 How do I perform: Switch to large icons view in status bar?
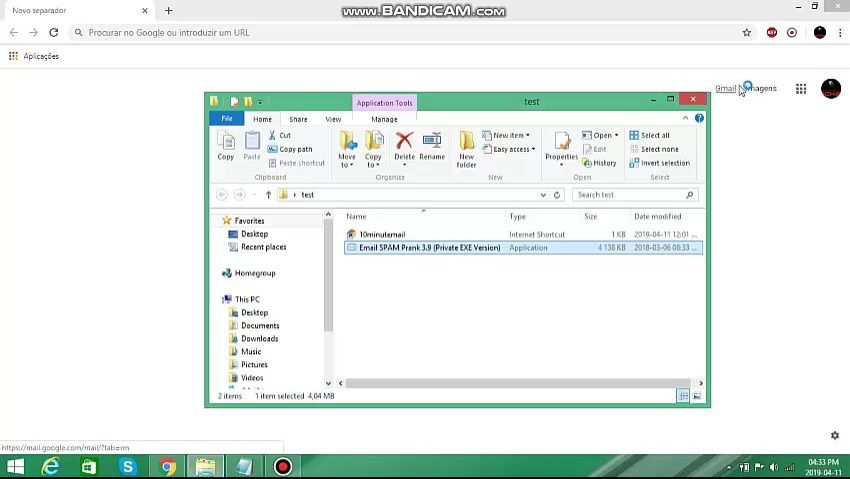click(697, 396)
